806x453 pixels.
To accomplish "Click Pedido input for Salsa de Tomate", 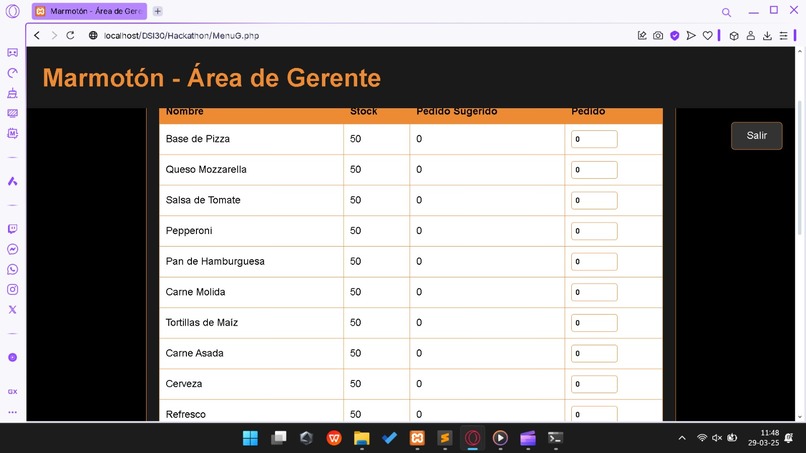I will (594, 200).
